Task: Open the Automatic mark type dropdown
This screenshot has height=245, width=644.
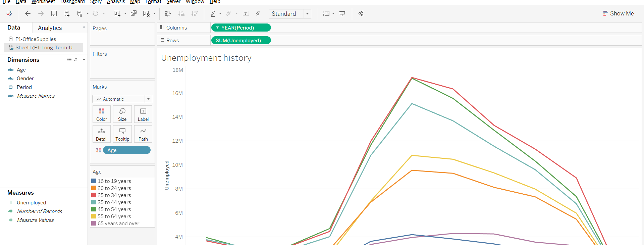Action: (x=122, y=99)
